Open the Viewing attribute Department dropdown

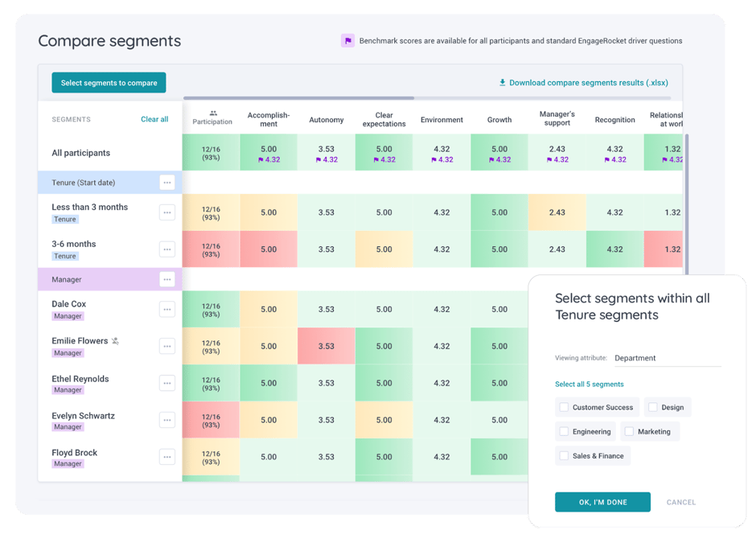tap(668, 357)
